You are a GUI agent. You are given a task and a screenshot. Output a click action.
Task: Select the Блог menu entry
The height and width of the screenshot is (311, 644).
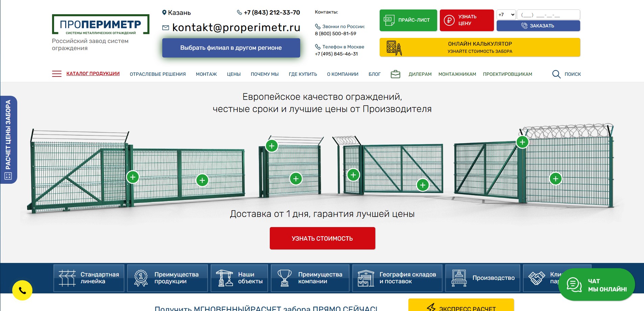[375, 74]
